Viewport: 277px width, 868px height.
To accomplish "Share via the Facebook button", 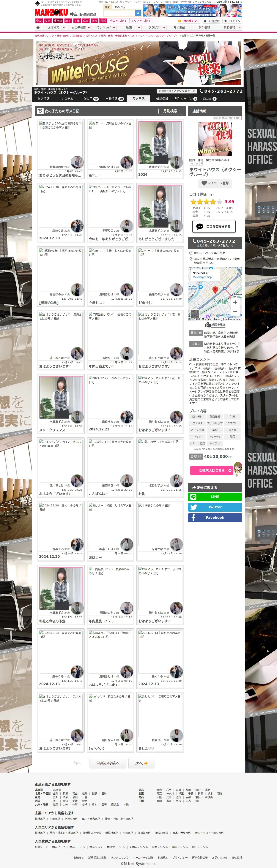I will click(215, 518).
